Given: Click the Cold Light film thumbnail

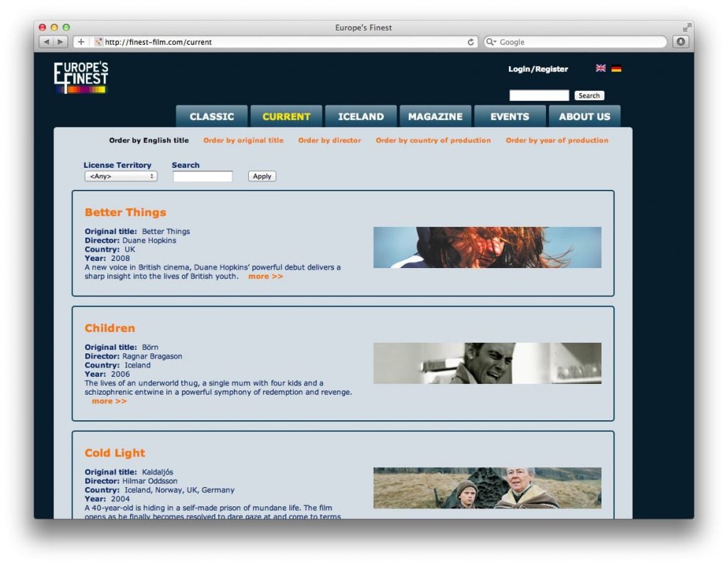Looking at the screenshot, I should (487, 488).
